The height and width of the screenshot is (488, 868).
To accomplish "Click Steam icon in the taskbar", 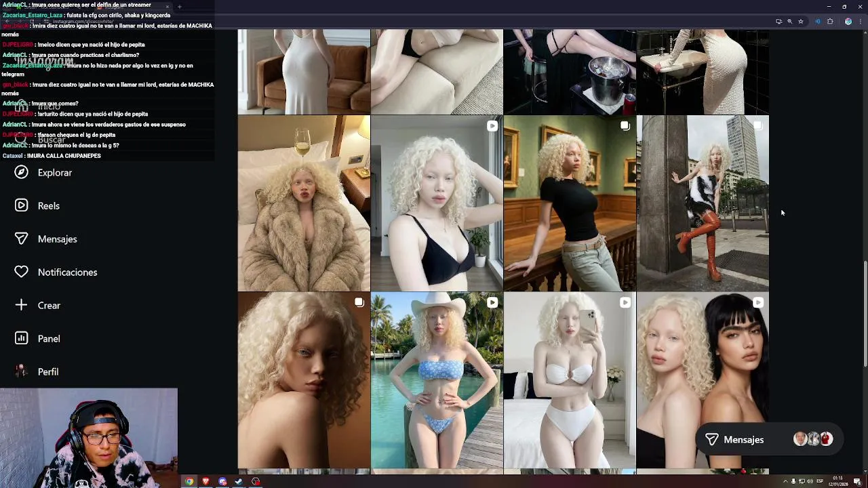I will 239,482.
